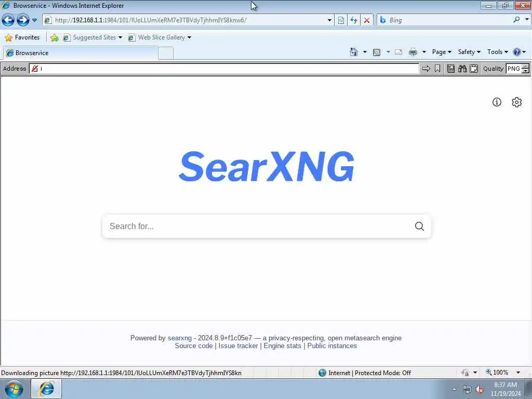The width and height of the screenshot is (532, 399).
Task: Click the Compatibility View icon
Action: click(x=341, y=20)
